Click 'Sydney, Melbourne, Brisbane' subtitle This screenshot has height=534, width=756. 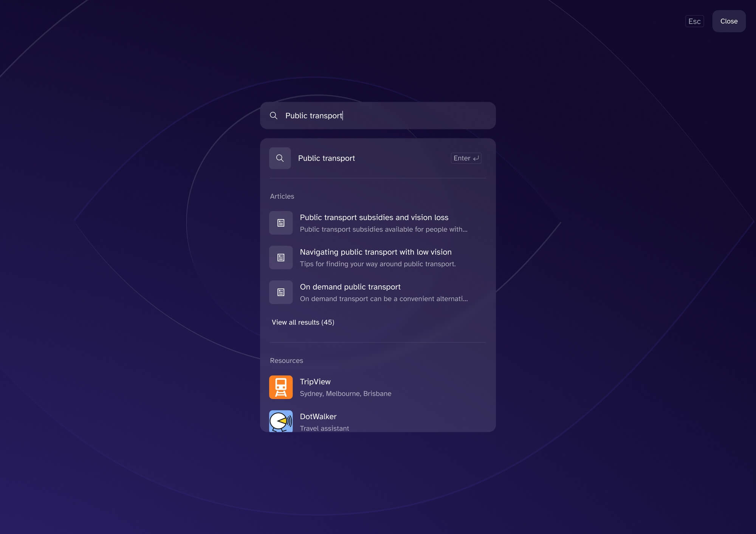click(345, 393)
